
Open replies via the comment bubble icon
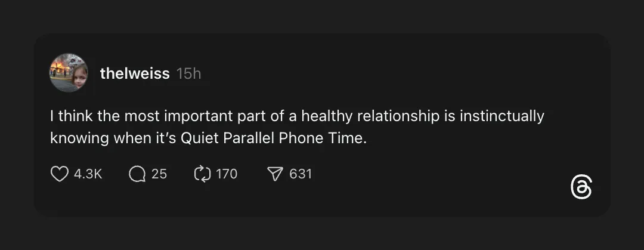(137, 174)
